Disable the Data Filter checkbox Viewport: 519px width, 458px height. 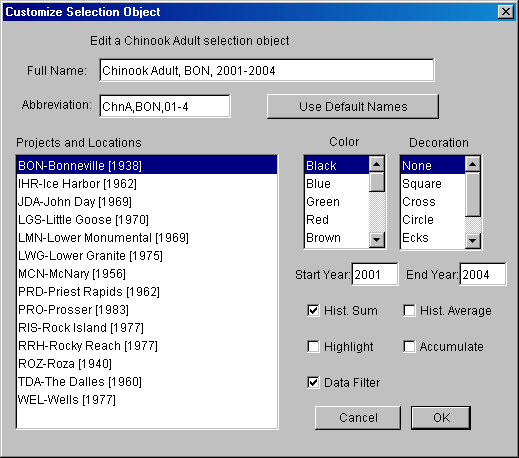[313, 382]
